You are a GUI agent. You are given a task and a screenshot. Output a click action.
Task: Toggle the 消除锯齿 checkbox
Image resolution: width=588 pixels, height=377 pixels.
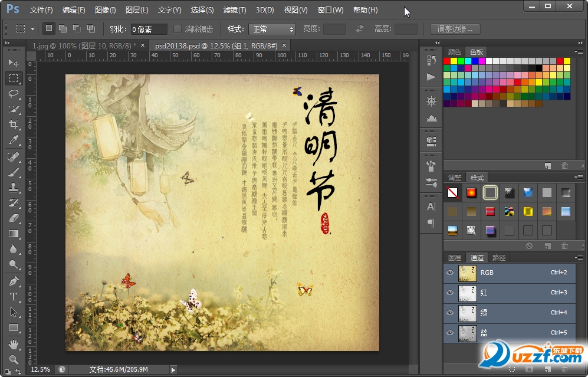point(178,29)
